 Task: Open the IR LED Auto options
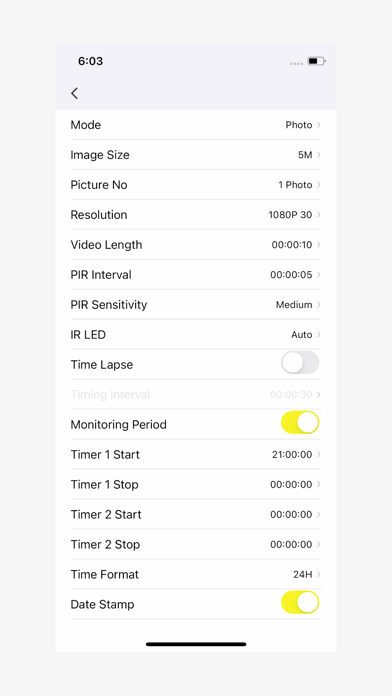[196, 335]
